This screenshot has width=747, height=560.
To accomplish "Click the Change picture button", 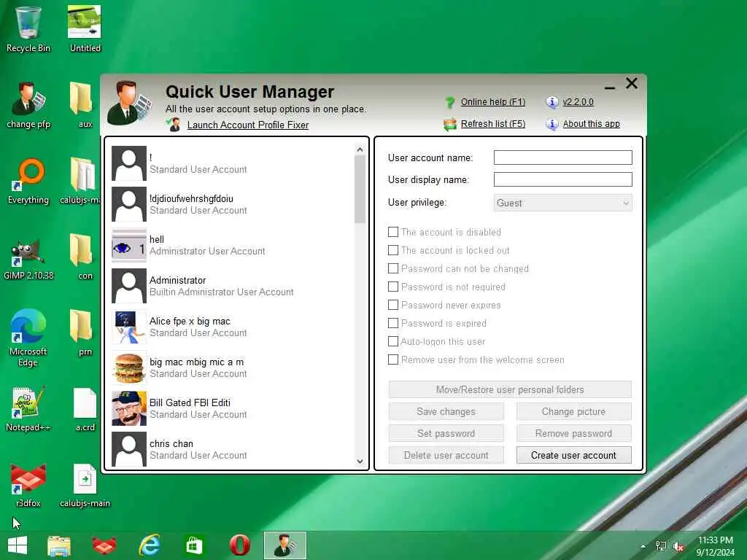I will [x=573, y=411].
